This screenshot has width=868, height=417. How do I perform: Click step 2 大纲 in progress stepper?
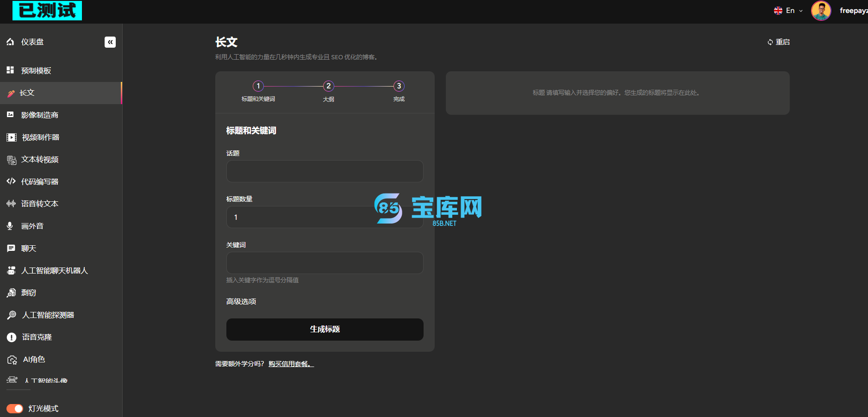coord(328,87)
